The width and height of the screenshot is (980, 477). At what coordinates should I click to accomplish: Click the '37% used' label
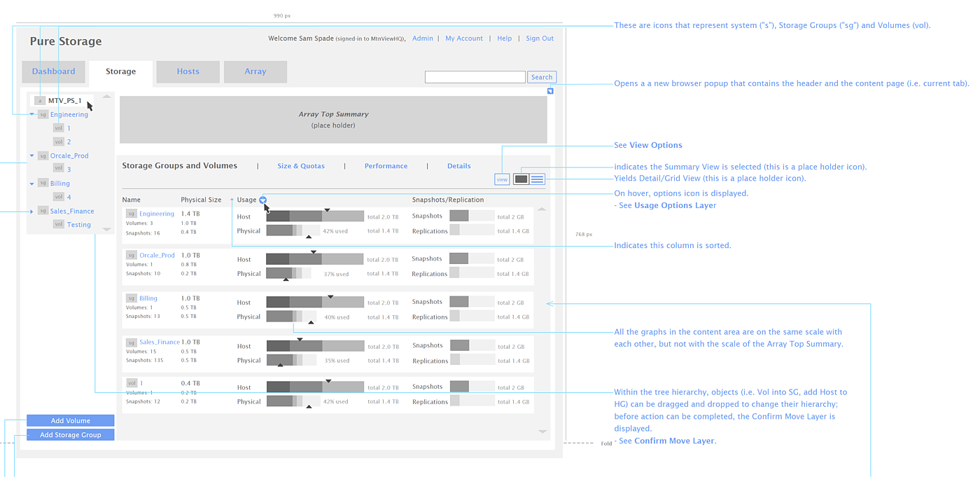[337, 275]
